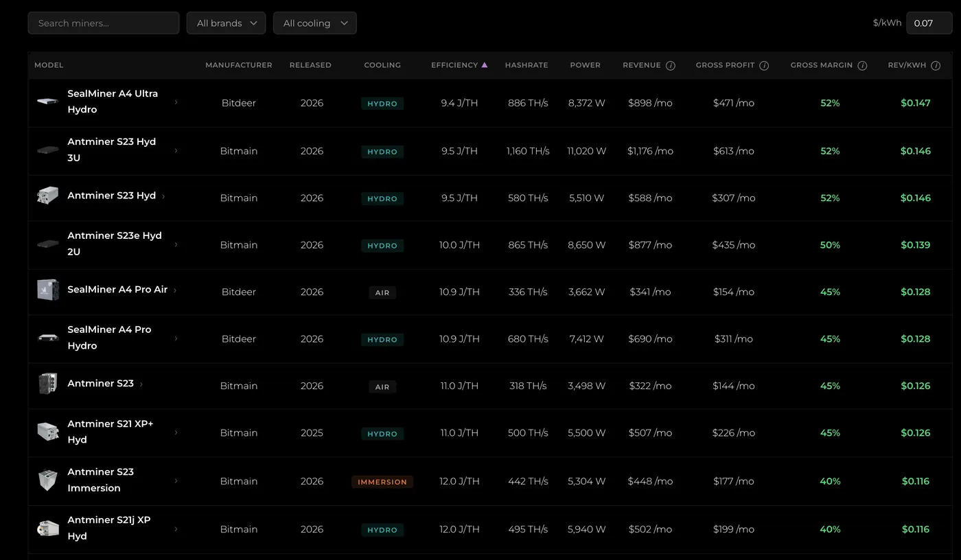Sort by Gross Profit column header
This screenshot has width=961, height=560.
(x=725, y=65)
